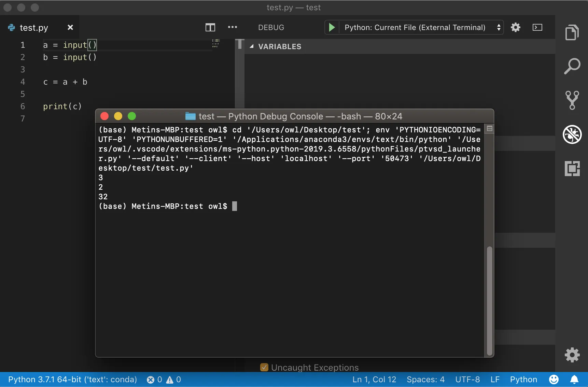Open the Debug view in activity bar

572,134
